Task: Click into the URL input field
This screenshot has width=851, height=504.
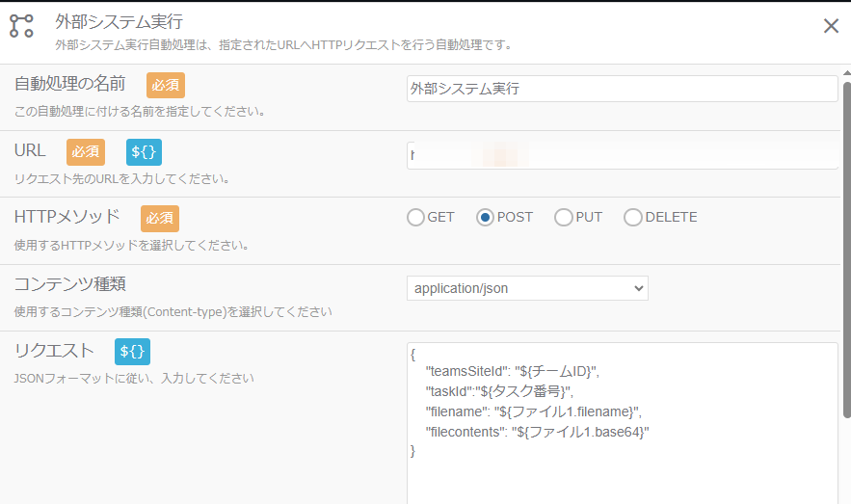Action: click(622, 155)
